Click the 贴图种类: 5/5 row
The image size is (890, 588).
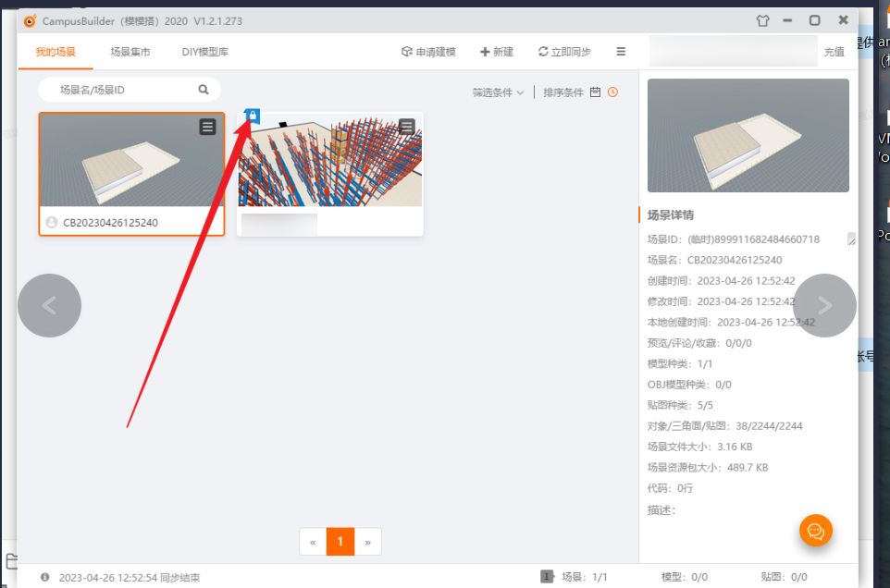[x=680, y=406]
